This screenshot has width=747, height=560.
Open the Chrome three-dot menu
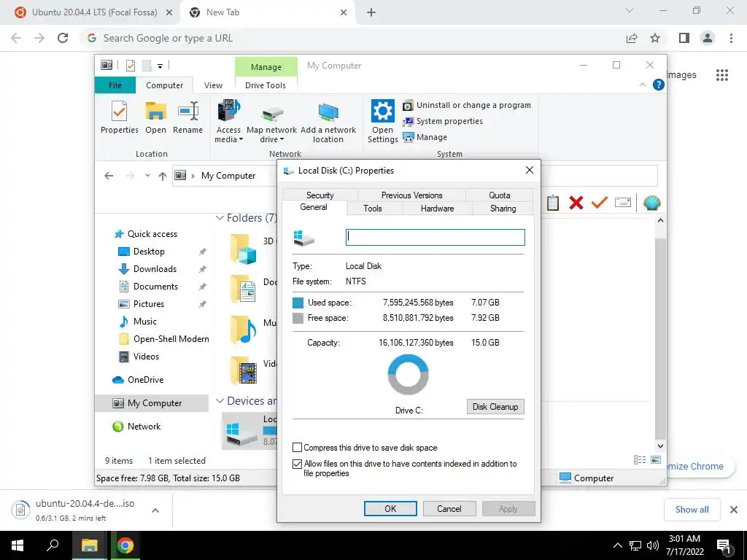[731, 38]
